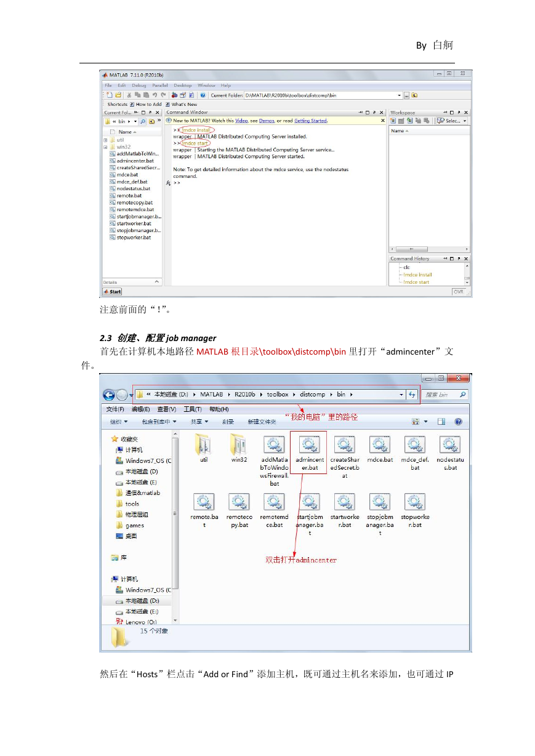Click the 新建文件夹 button in Explorer
Screen dimensions: 535x756
point(262,422)
